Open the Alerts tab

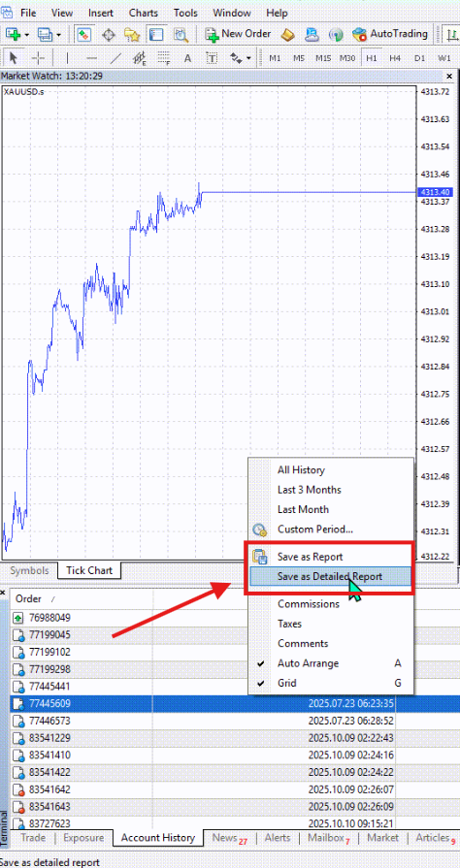click(278, 838)
